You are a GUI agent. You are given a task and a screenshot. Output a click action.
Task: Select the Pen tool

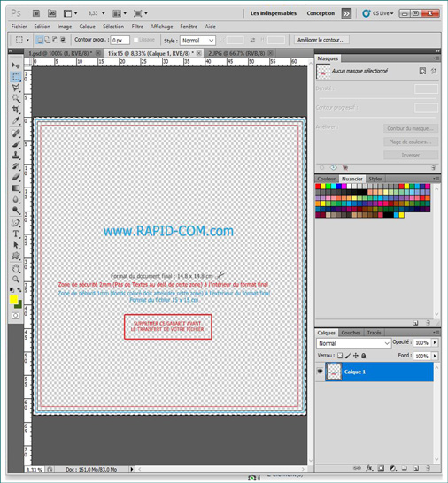click(15, 223)
